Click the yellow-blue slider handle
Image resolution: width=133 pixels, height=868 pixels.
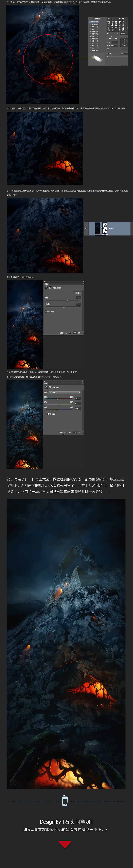tap(57, 410)
